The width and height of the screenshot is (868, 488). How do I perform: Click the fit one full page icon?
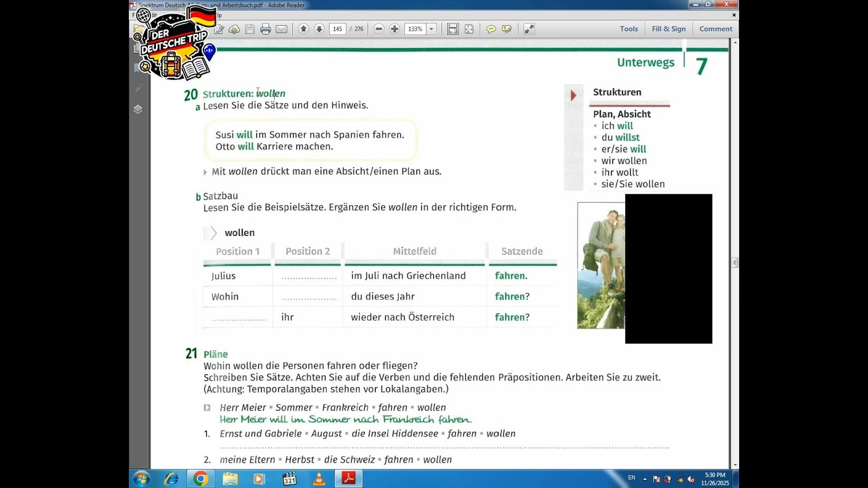pos(469,29)
